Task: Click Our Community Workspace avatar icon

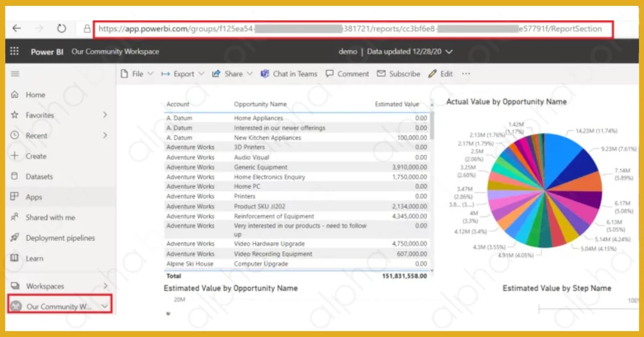Action: 15,306
